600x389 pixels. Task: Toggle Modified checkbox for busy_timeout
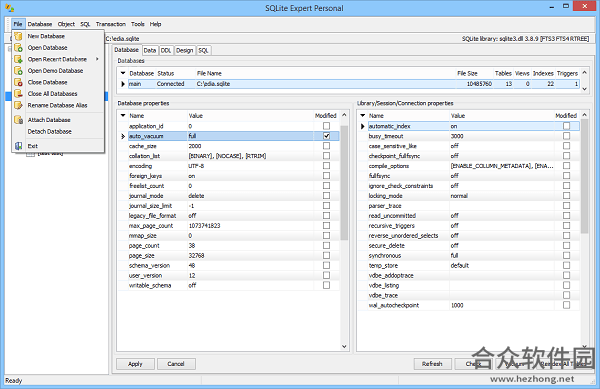click(x=566, y=136)
